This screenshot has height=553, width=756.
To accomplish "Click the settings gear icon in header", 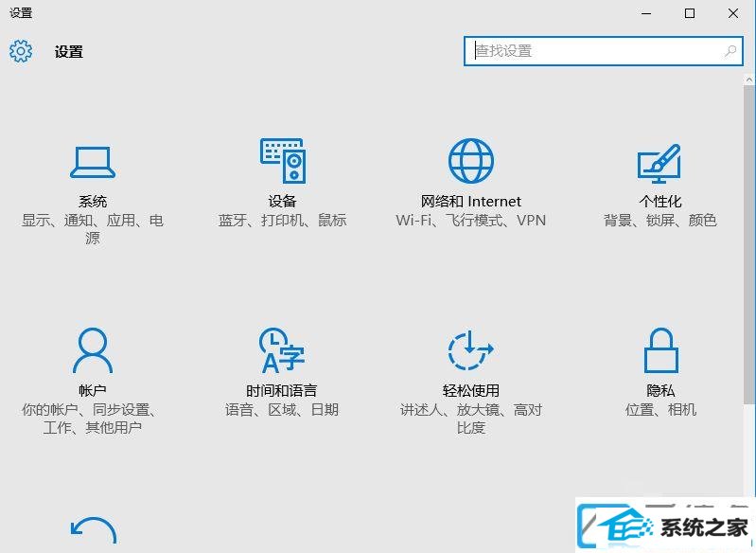I will click(x=21, y=51).
